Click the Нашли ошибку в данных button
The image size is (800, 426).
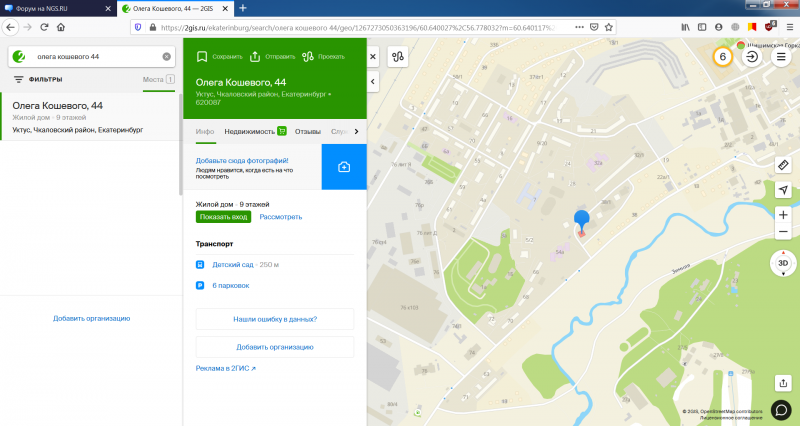click(275, 319)
